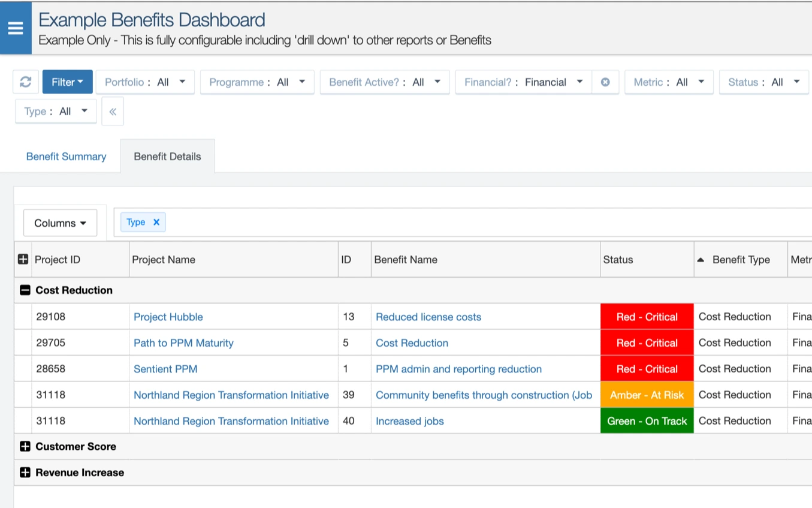Select the Benefit Details tab
Screen dimensions: 812x508
point(167,157)
